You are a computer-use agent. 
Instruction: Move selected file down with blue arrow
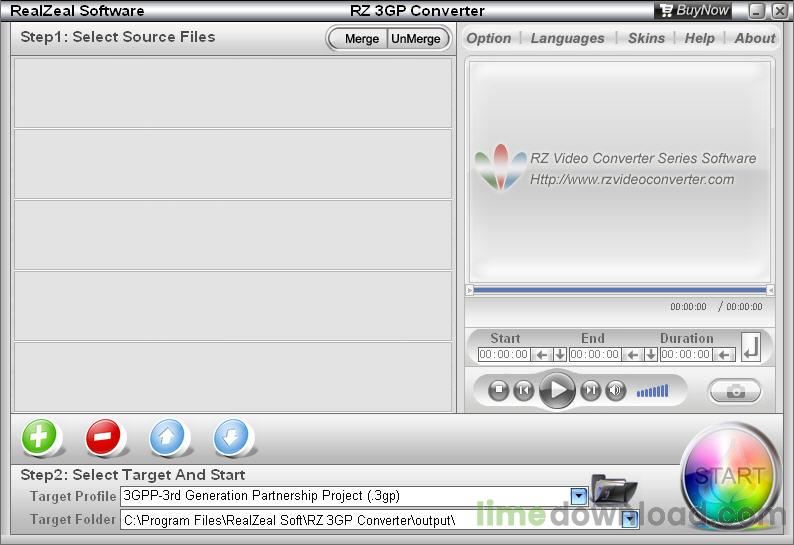[231, 437]
